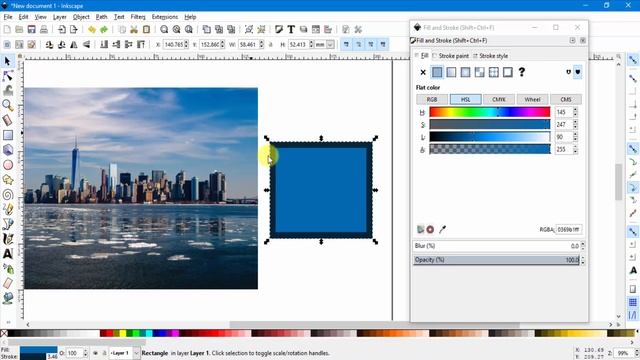The image size is (640, 360).
Task: Click the Print document icon
Action: tap(44, 29)
